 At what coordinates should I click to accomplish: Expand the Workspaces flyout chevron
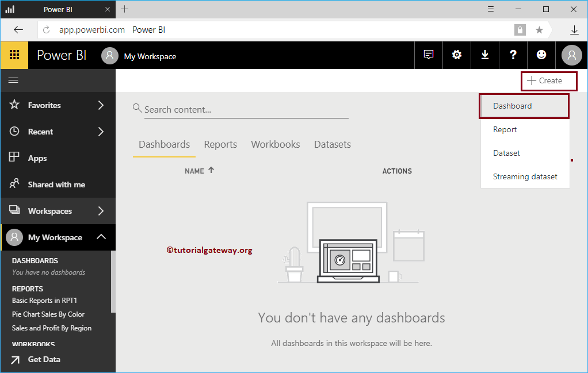101,211
